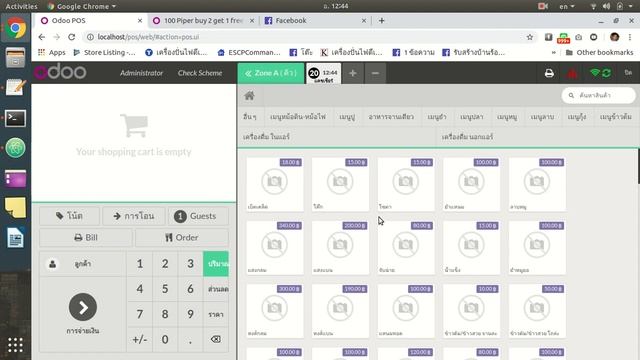Add the 190.00 ฿ product to cart
Screen dimensions: 640x360
click(x=340, y=311)
